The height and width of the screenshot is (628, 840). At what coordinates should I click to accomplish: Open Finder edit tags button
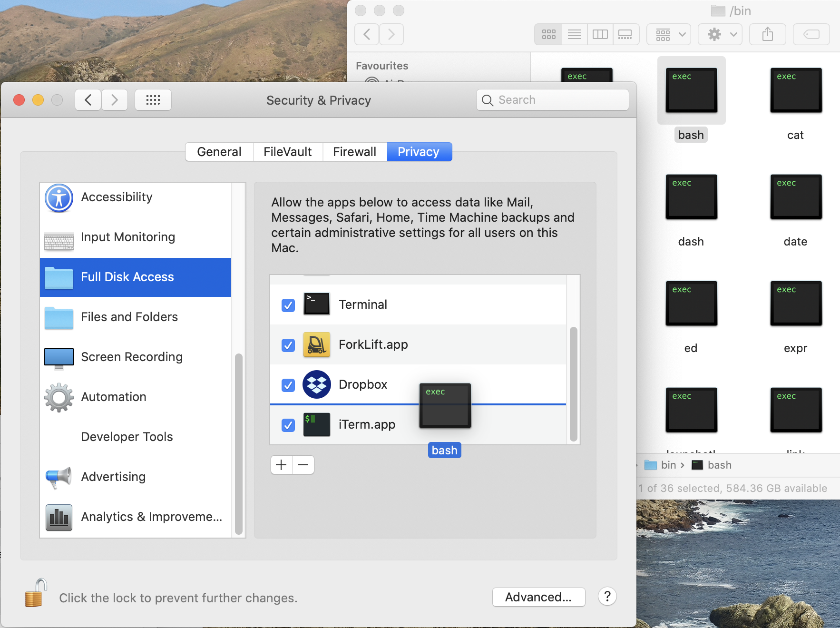point(811,34)
